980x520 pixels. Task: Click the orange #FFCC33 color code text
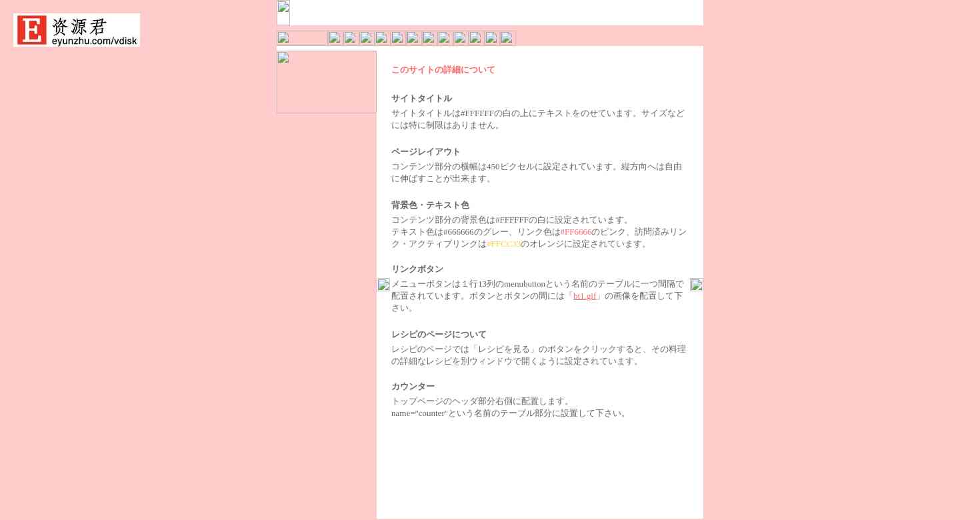point(503,244)
